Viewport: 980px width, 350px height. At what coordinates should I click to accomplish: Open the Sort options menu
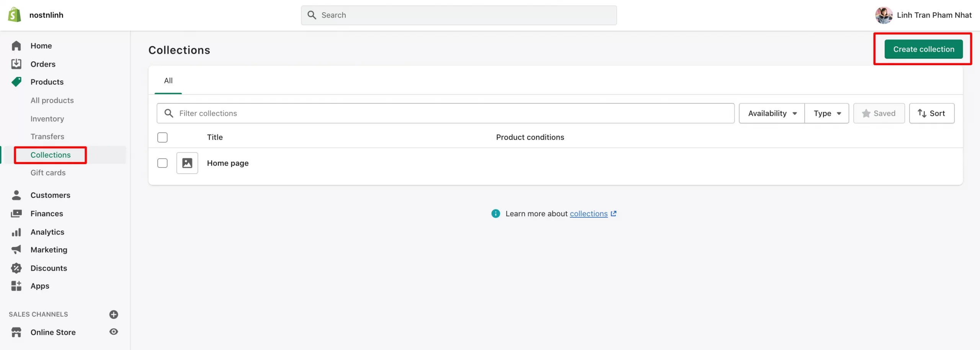coord(931,113)
